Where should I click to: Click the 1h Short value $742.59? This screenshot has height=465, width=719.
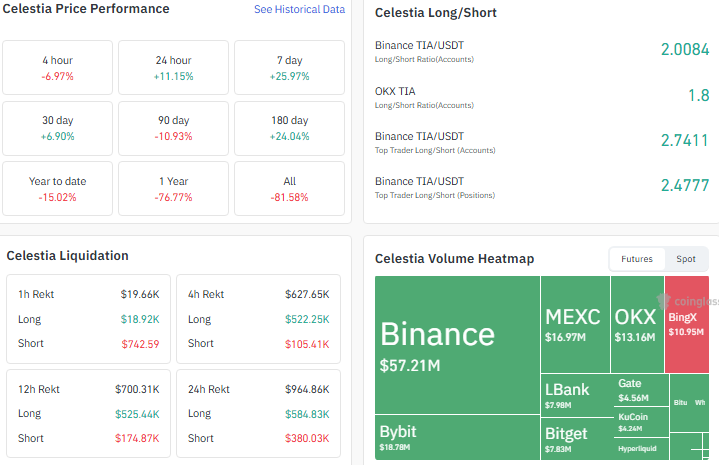click(x=140, y=344)
